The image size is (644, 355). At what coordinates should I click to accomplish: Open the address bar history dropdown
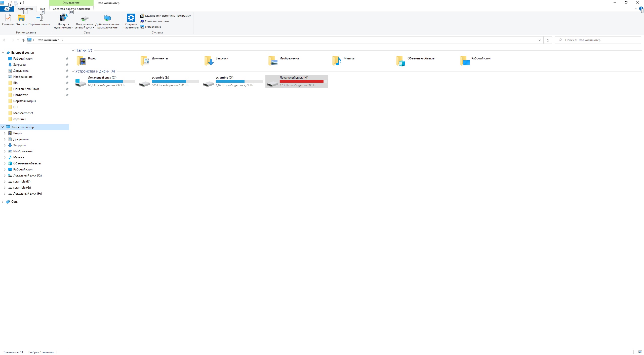[539, 40]
